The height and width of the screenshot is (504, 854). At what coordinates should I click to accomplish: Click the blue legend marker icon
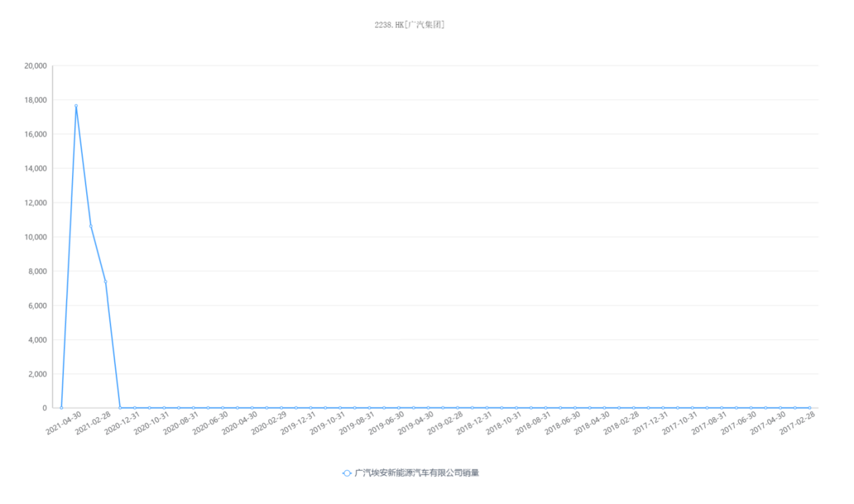(346, 473)
